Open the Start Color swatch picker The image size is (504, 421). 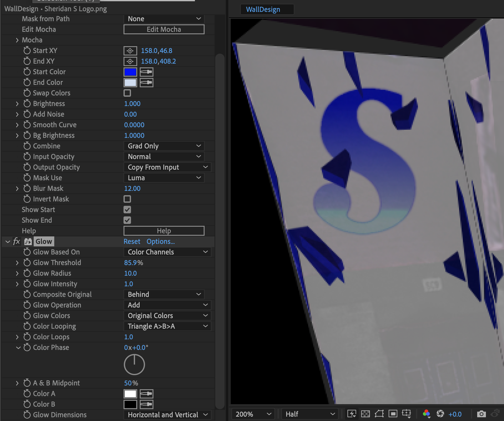130,72
